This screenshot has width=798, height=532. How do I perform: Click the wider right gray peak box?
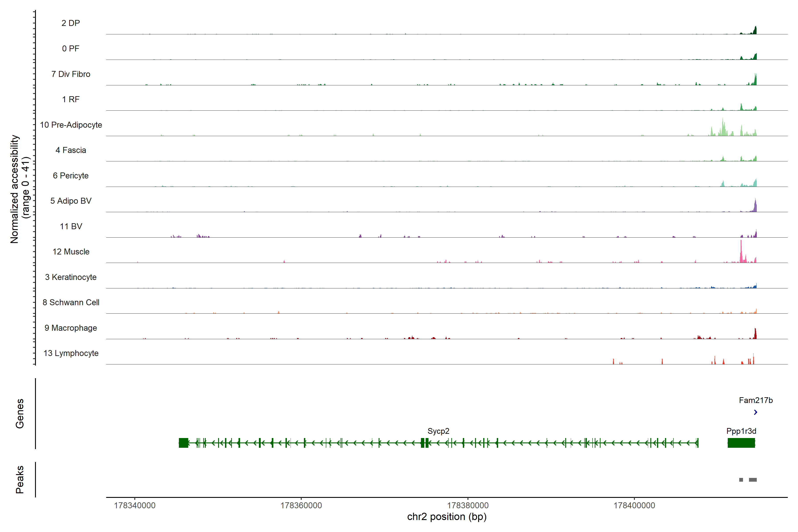[753, 480]
